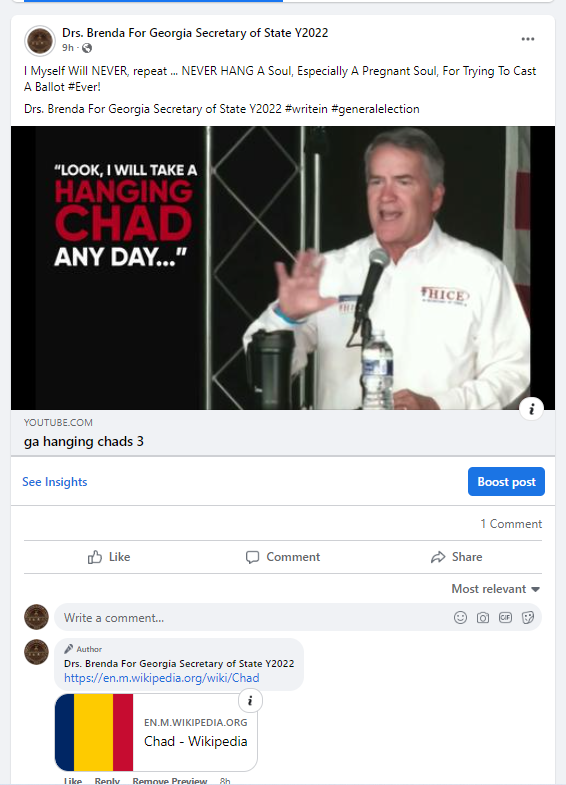Show info for the YouTube video link

pos(531,409)
